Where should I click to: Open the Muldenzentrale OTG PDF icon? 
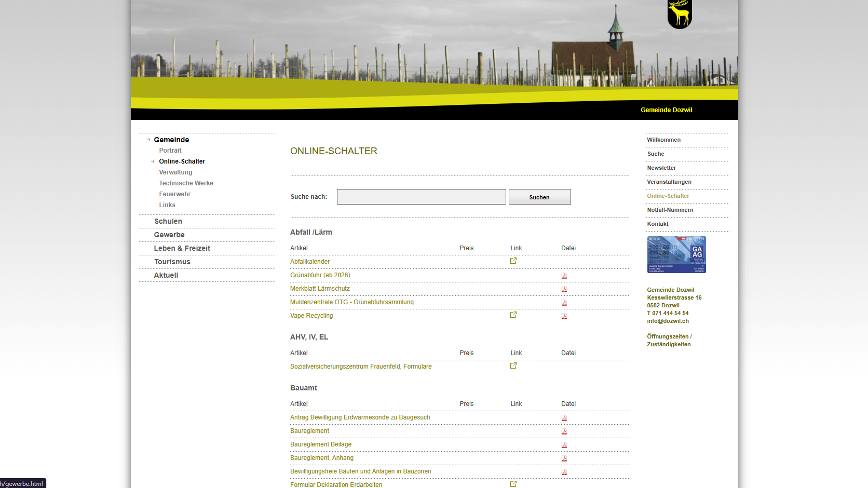[564, 303]
